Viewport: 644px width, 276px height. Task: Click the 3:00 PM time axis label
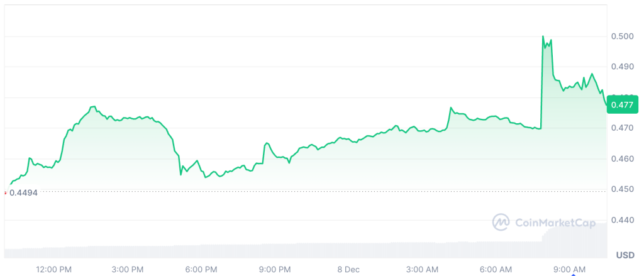point(128,269)
